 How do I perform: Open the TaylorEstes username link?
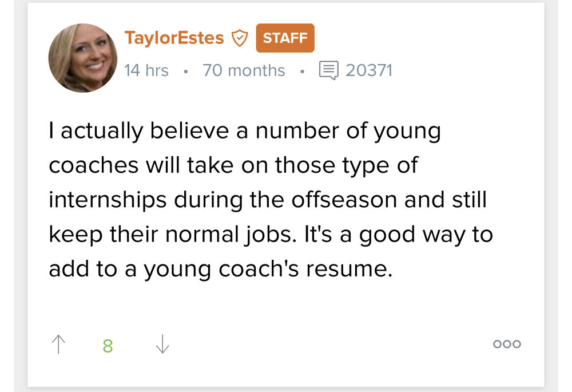coord(174,38)
